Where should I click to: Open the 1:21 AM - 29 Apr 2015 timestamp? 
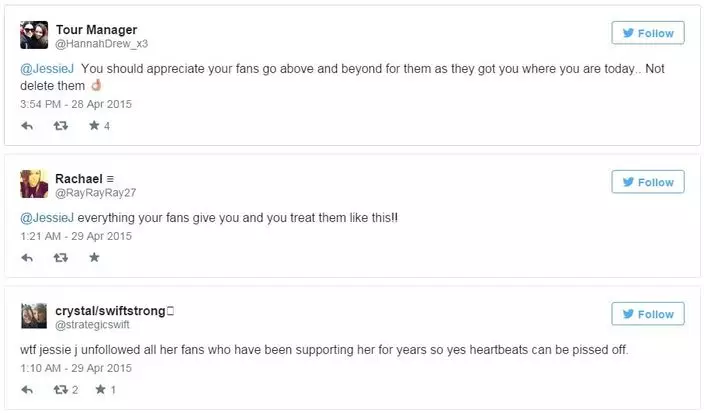(75, 236)
